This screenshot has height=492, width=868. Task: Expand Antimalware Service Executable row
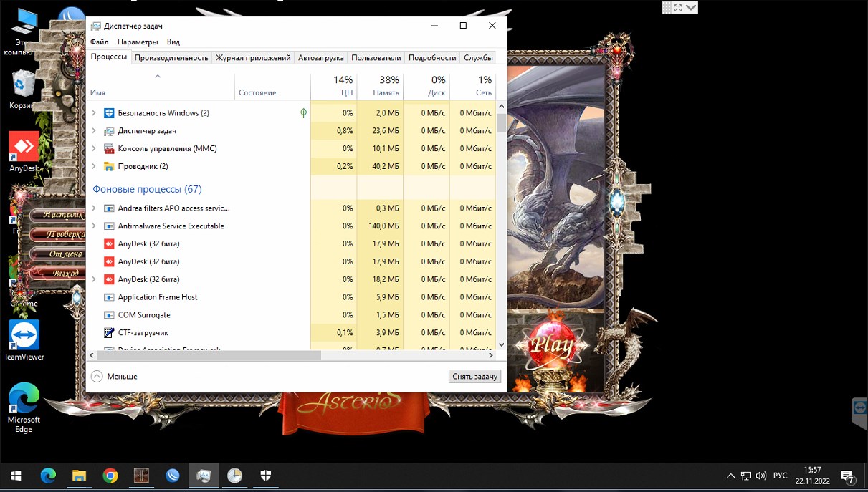click(x=94, y=226)
